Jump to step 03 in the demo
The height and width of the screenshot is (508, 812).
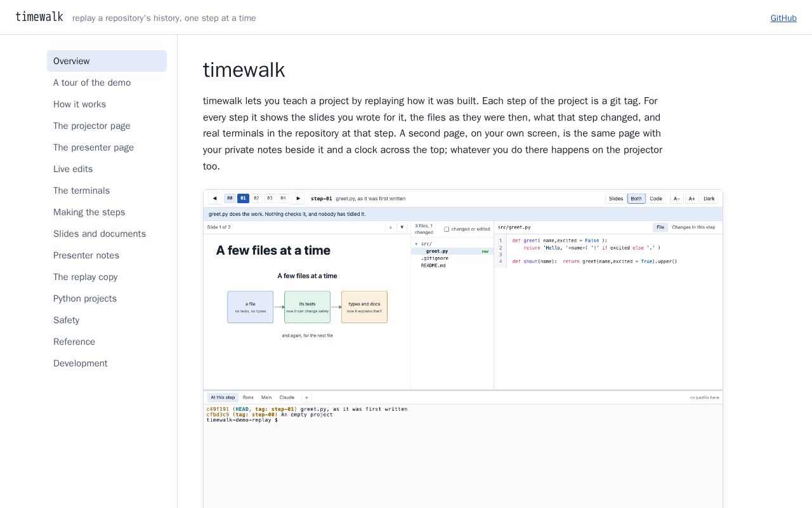(x=270, y=199)
